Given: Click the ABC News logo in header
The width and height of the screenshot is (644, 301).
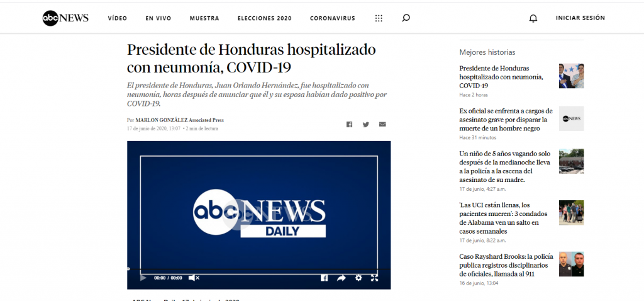Looking at the screenshot, I should (65, 18).
